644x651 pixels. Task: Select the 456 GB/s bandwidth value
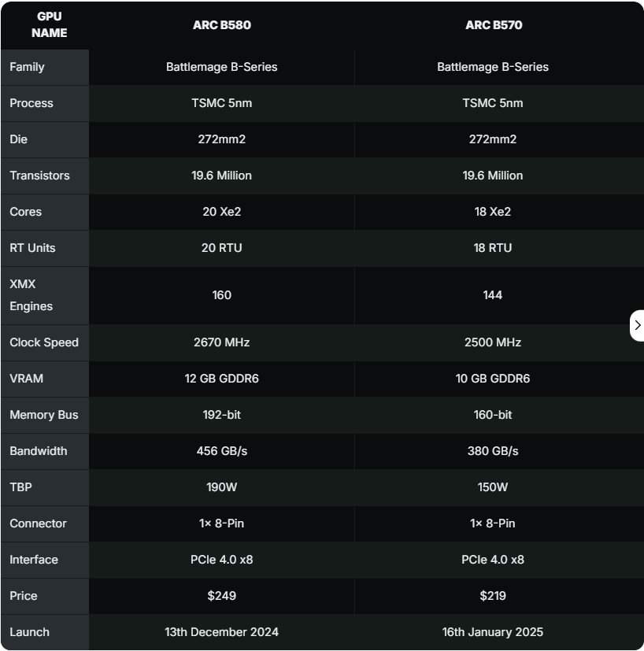pyautogui.click(x=222, y=450)
